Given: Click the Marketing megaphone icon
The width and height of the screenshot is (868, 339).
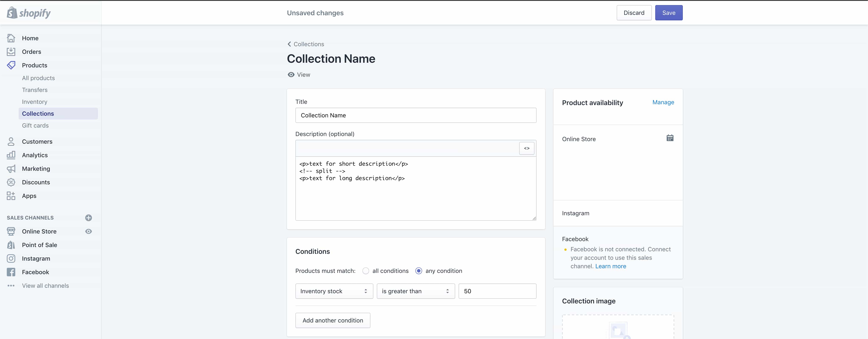Looking at the screenshot, I should 11,169.
